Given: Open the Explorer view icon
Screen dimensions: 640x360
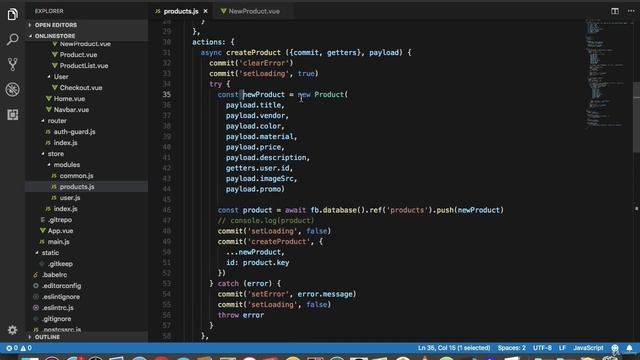Looking at the screenshot, I should 12,14.
